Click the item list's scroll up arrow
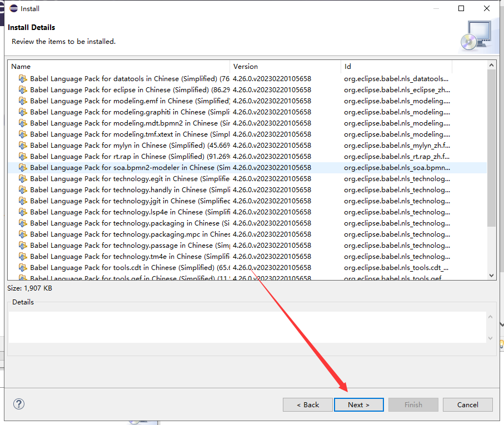This screenshot has width=504, height=425. [491, 65]
